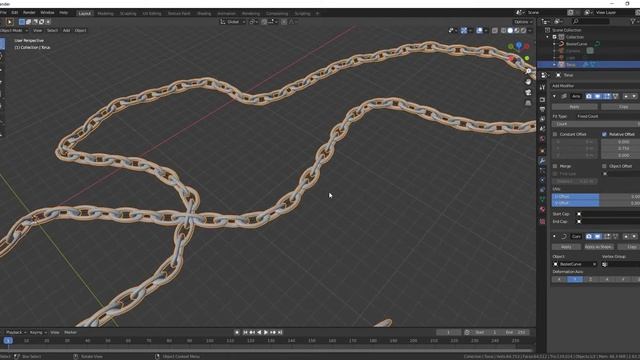Click the pan hand navigation icon
640x360 pixels.
[528, 82]
